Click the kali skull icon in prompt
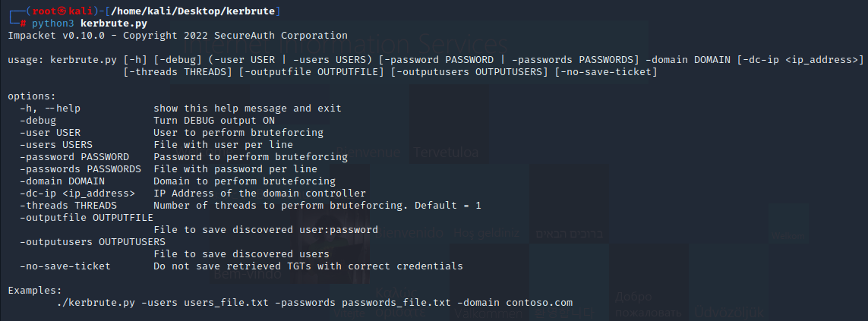Screen dimensions: 868x321 (62, 11)
